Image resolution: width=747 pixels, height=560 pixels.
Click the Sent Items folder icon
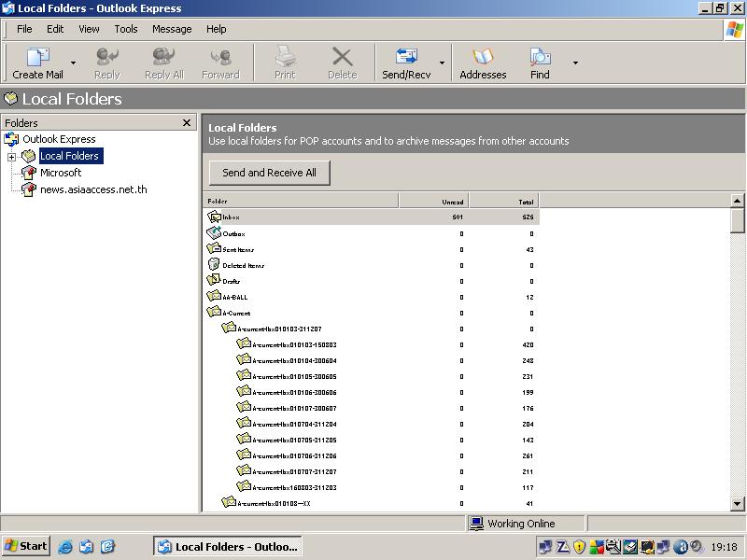(214, 248)
